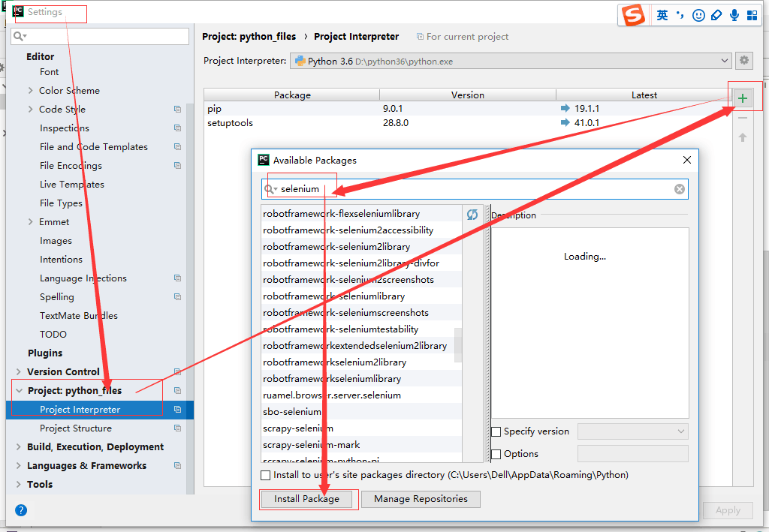Enable the Options checkbox

tap(496, 454)
